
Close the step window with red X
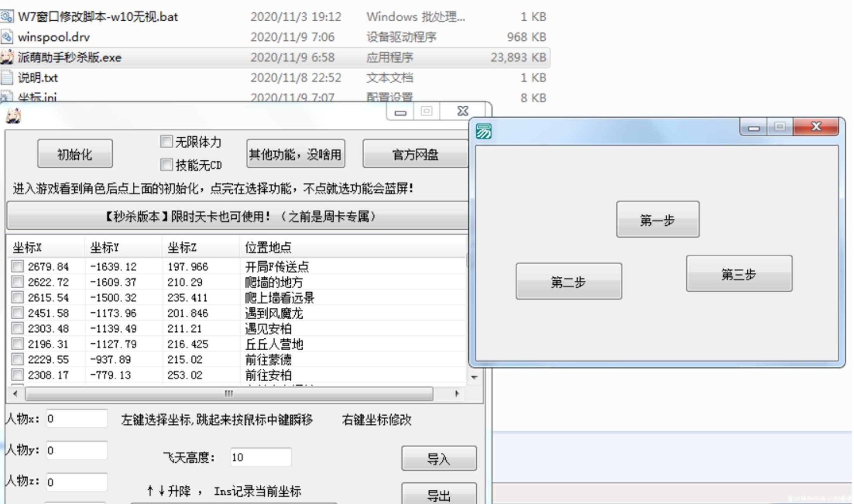pos(816,127)
